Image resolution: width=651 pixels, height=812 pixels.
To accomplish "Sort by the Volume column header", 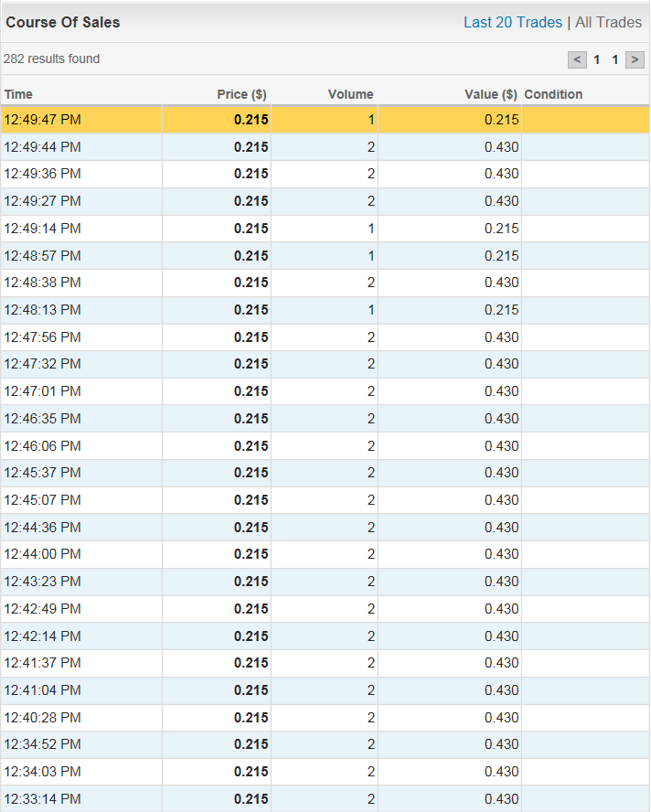I will [x=350, y=94].
